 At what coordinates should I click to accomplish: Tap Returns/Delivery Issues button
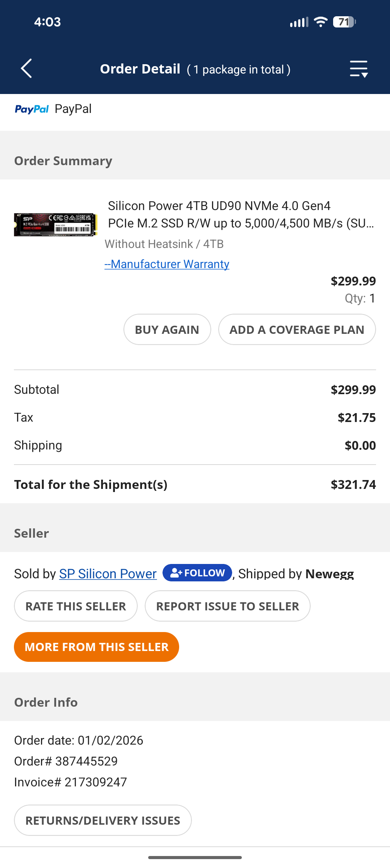(x=103, y=820)
